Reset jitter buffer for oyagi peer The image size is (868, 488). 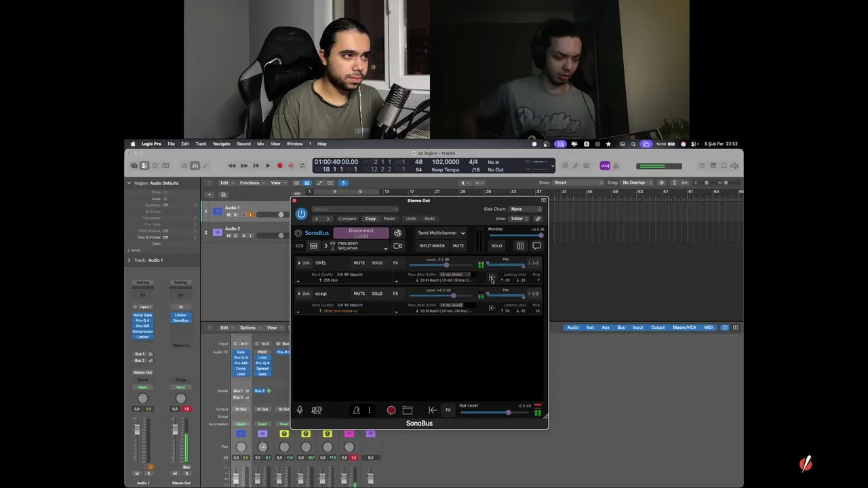point(492,308)
